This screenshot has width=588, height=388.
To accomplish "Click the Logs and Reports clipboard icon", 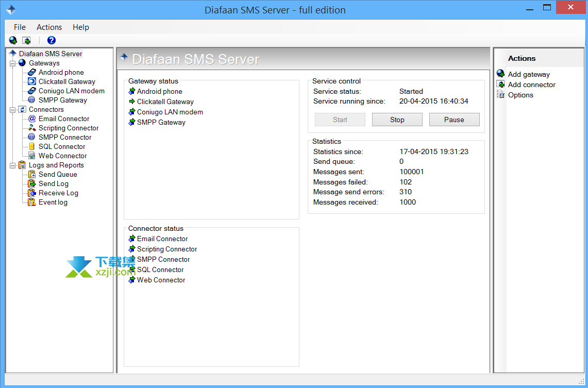I will [22, 165].
